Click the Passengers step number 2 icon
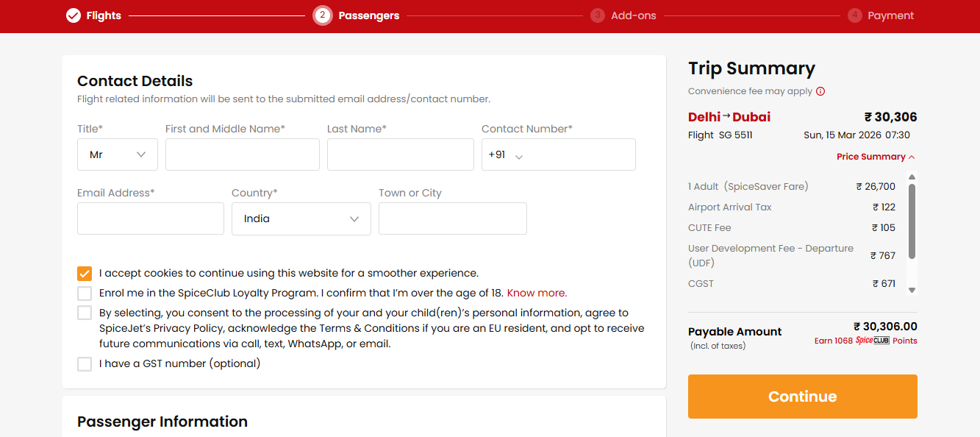 pos(322,15)
